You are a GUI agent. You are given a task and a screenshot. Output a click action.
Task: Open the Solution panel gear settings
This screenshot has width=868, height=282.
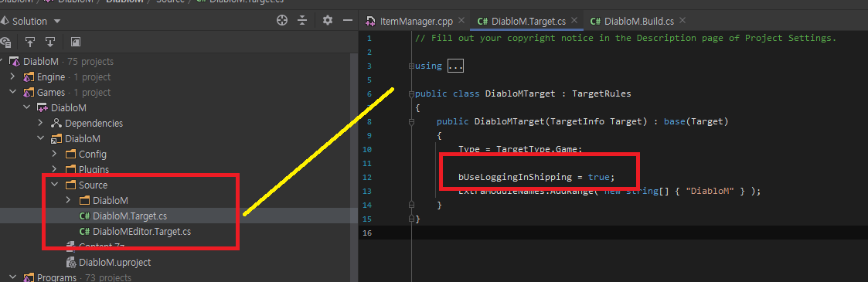[328, 20]
